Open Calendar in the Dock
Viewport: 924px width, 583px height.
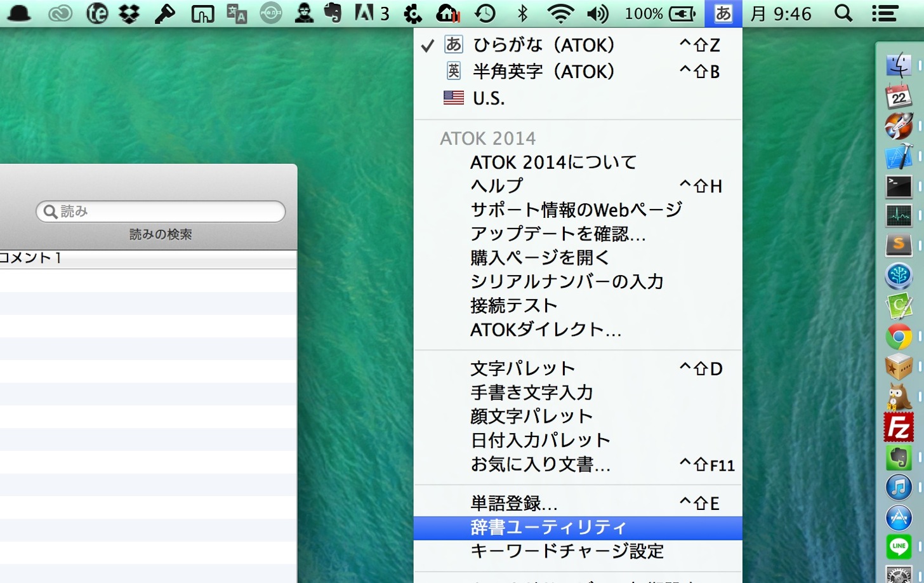(x=899, y=95)
